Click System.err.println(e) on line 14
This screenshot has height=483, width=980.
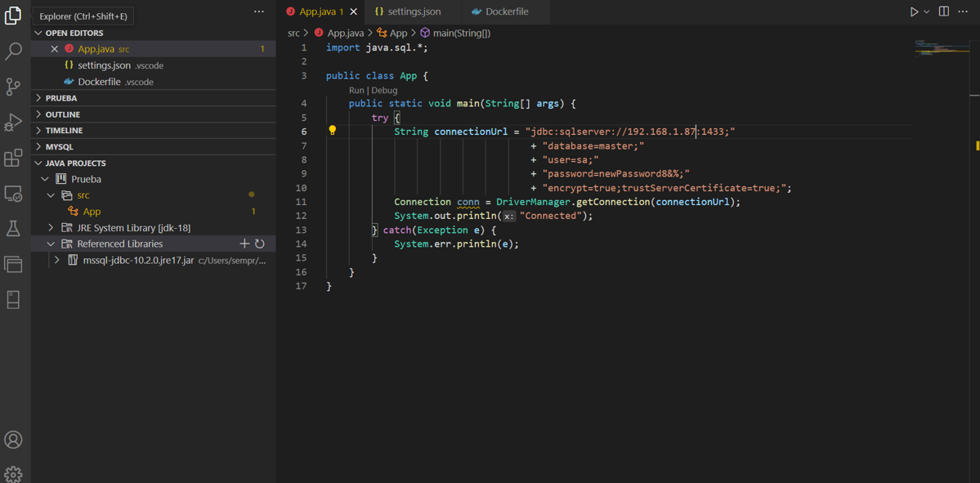[456, 244]
